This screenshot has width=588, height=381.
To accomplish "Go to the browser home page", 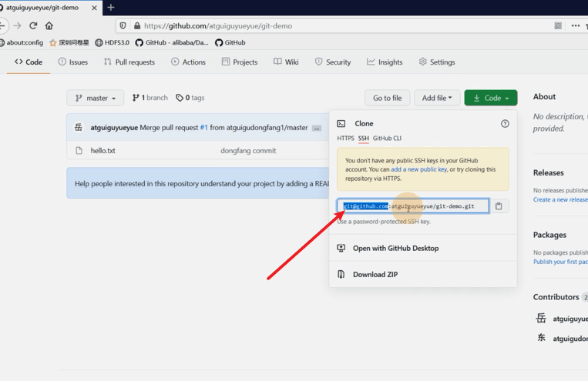I will coord(49,26).
